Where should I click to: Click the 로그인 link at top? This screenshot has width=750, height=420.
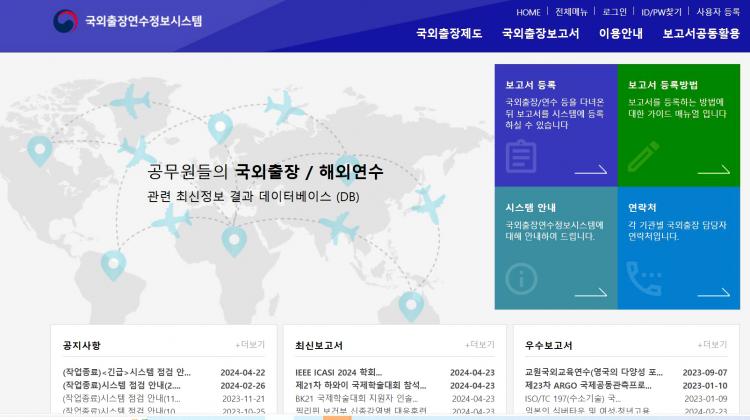tap(615, 12)
